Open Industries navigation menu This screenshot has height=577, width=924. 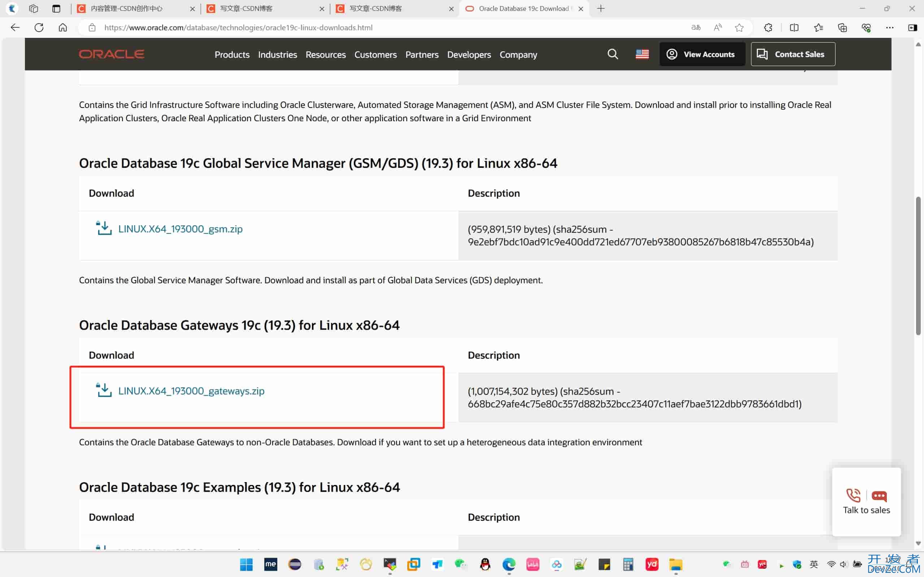[x=278, y=54]
